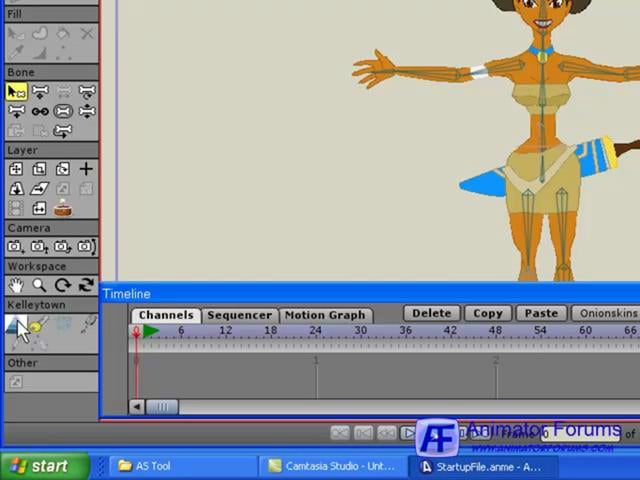Screen dimensions: 640x480
Task: Select the letter-A layer rotation tool
Action: pos(16,189)
